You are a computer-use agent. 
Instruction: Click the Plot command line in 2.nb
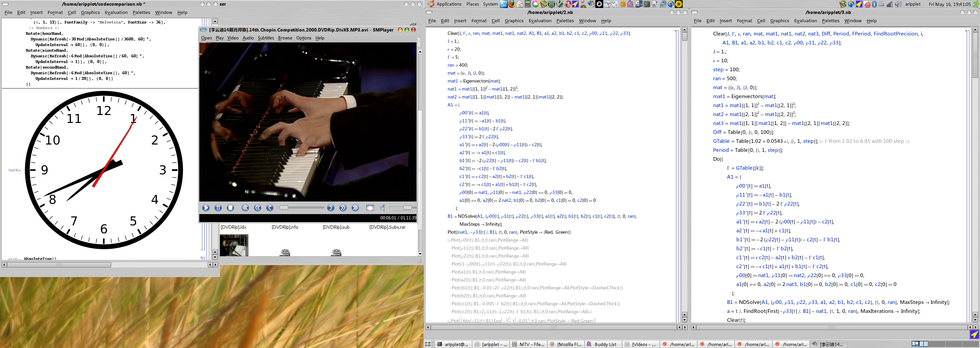click(x=509, y=232)
